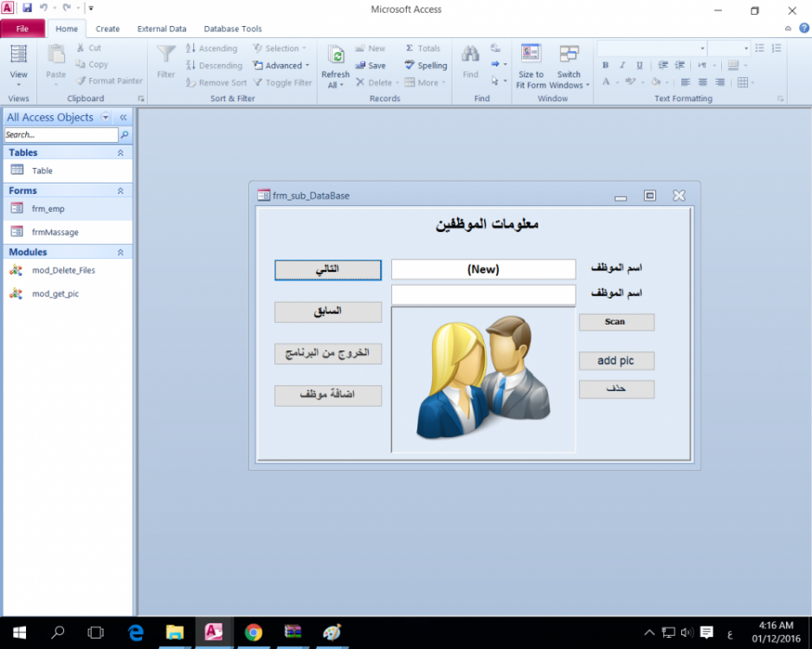Center text in Text Formatting
The width and height of the screenshot is (812, 649).
tap(703, 82)
